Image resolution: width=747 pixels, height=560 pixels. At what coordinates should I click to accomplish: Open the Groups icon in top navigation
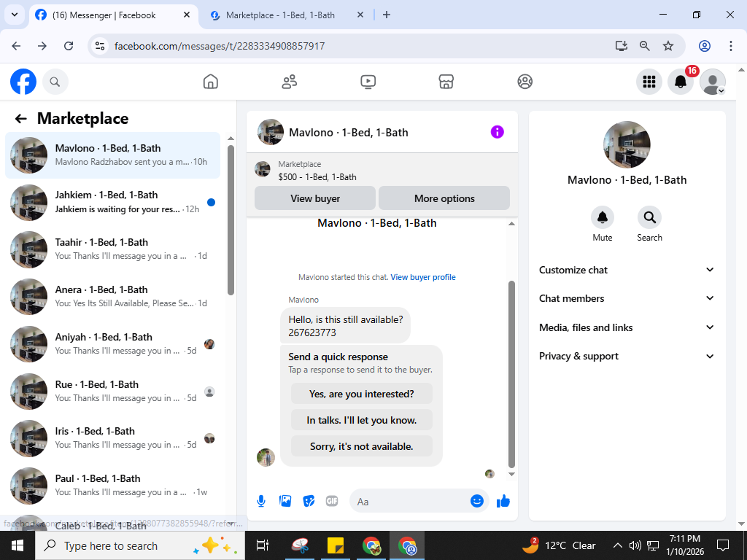point(525,82)
